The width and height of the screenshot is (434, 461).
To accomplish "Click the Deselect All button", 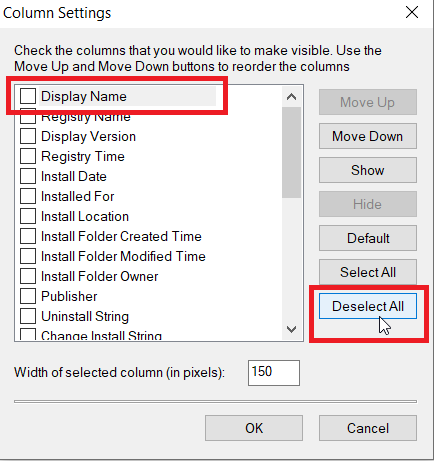I will point(368,306).
